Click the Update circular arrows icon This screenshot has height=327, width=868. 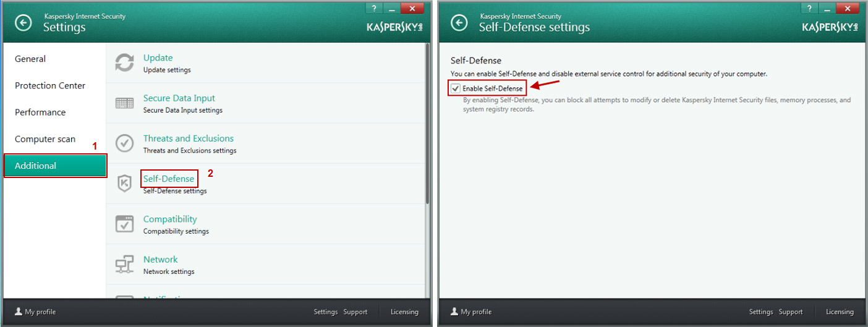pos(125,62)
